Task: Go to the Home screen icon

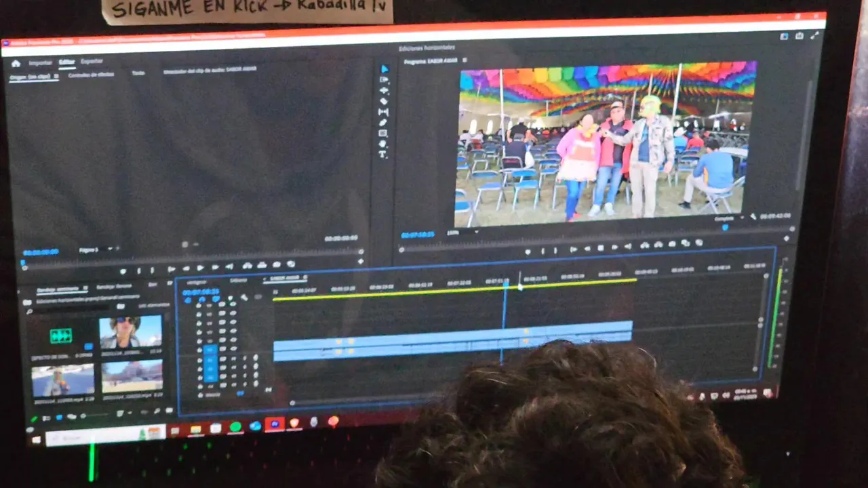Action: [x=16, y=64]
